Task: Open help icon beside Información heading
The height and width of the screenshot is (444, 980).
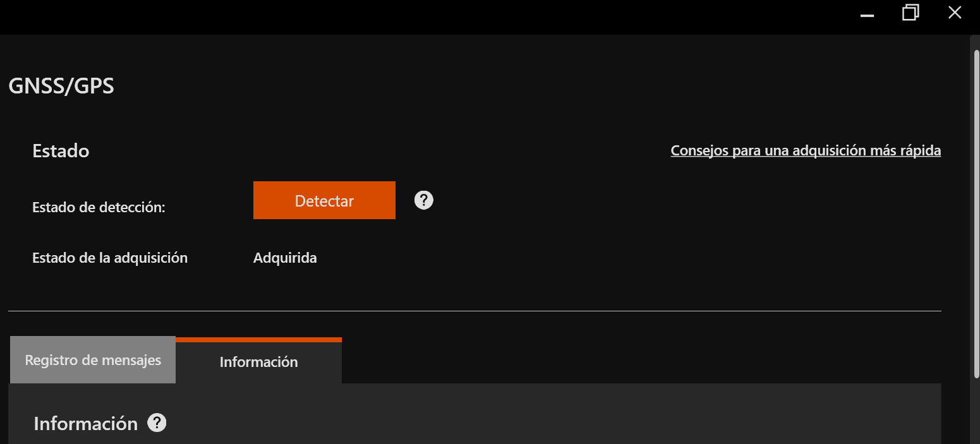Action: (x=157, y=423)
